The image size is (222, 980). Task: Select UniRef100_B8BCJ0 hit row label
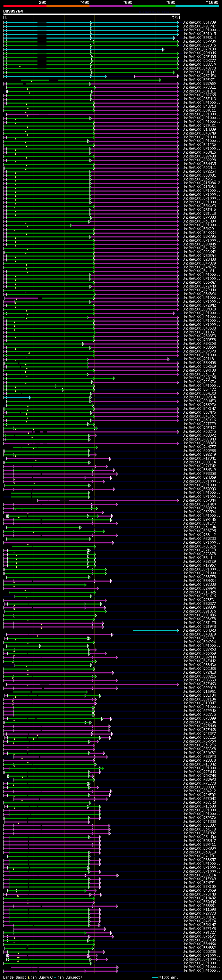click(199, 64)
